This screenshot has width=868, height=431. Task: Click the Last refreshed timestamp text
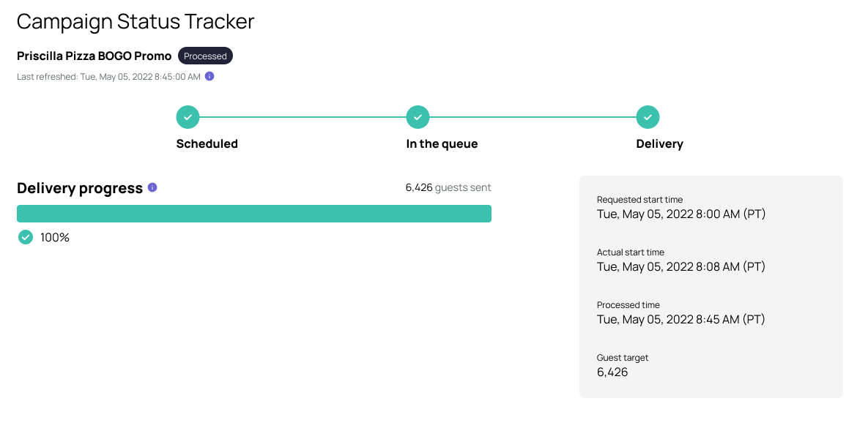pyautogui.click(x=108, y=77)
